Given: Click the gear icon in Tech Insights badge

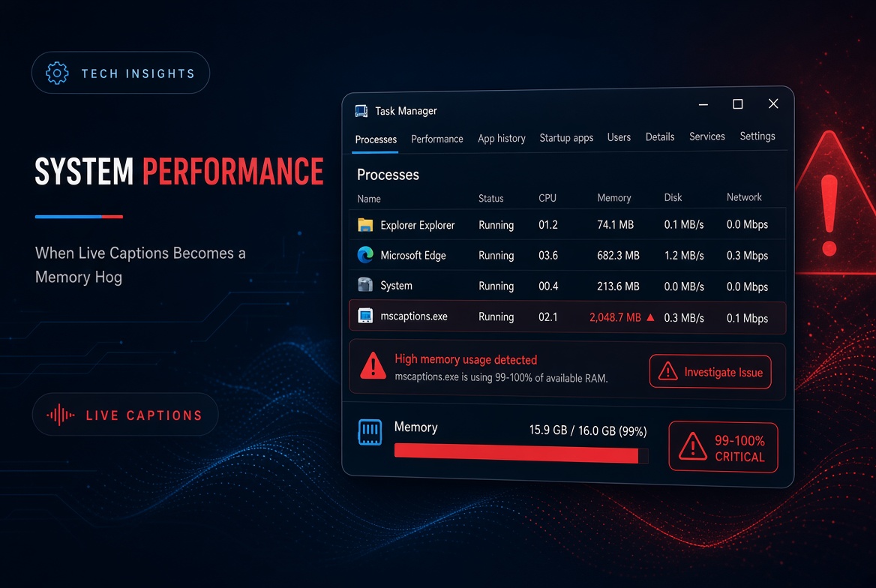Looking at the screenshot, I should [x=57, y=73].
